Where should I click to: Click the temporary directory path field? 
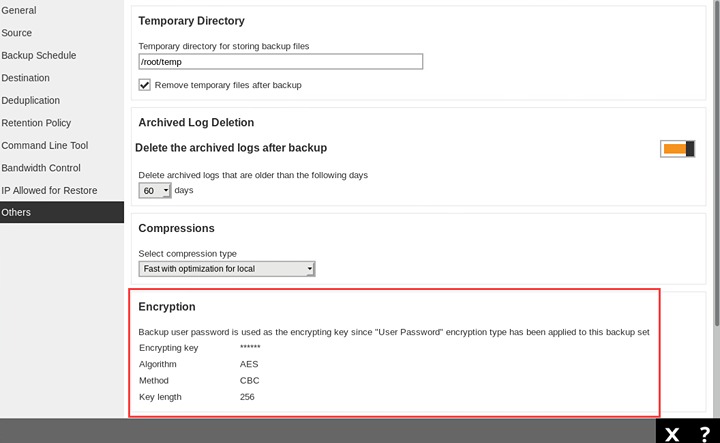[x=280, y=62]
